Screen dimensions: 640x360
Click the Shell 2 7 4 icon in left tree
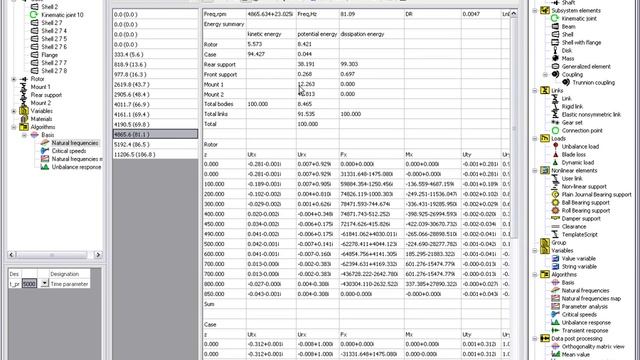[34, 31]
